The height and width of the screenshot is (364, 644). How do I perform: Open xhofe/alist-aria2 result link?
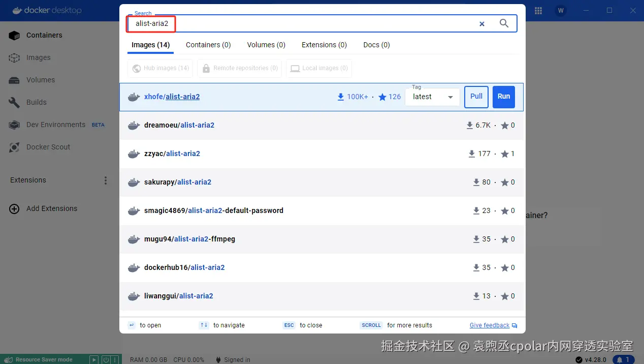[172, 97]
